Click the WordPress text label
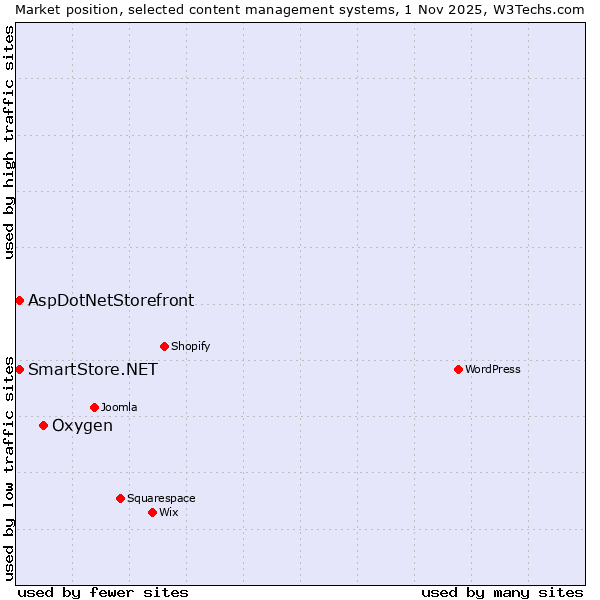600x600 pixels. [x=493, y=369]
